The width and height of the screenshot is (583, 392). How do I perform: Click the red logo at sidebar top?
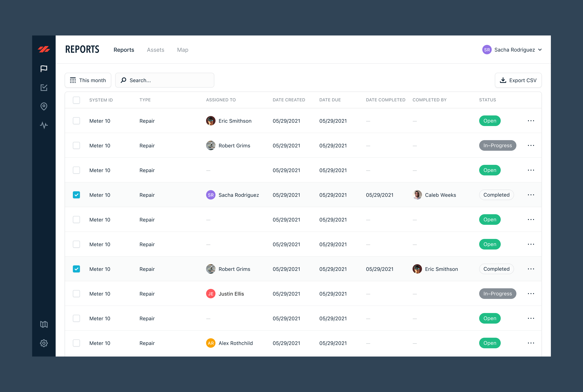(44, 49)
